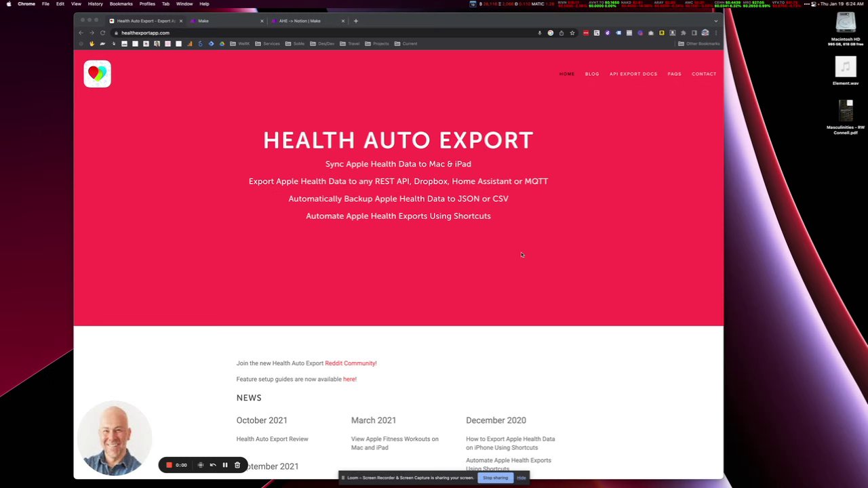Image resolution: width=868 pixels, height=488 pixels.
Task: Open the Projects bookmarks folder
Action: tap(376, 43)
